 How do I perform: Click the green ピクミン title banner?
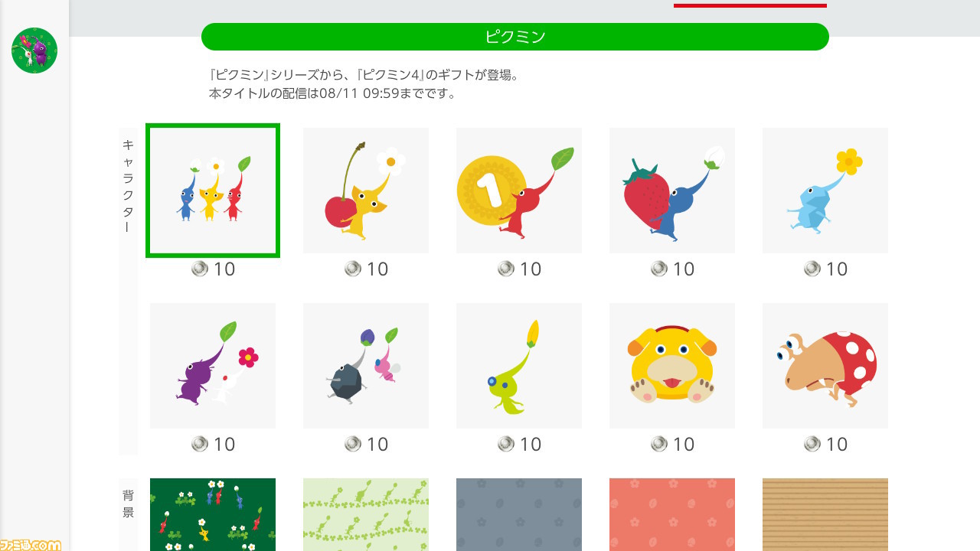coord(515,37)
